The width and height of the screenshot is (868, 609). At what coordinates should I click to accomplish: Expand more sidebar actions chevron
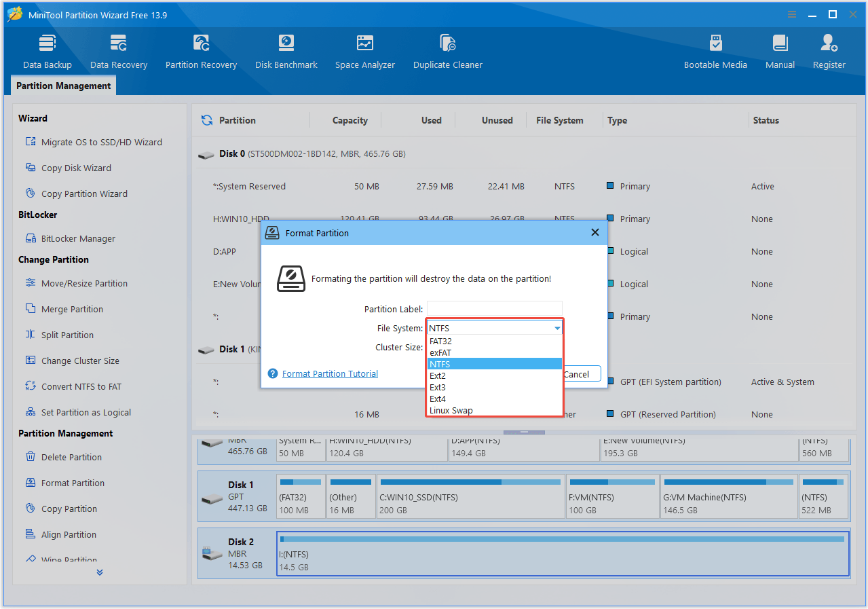coord(100,572)
